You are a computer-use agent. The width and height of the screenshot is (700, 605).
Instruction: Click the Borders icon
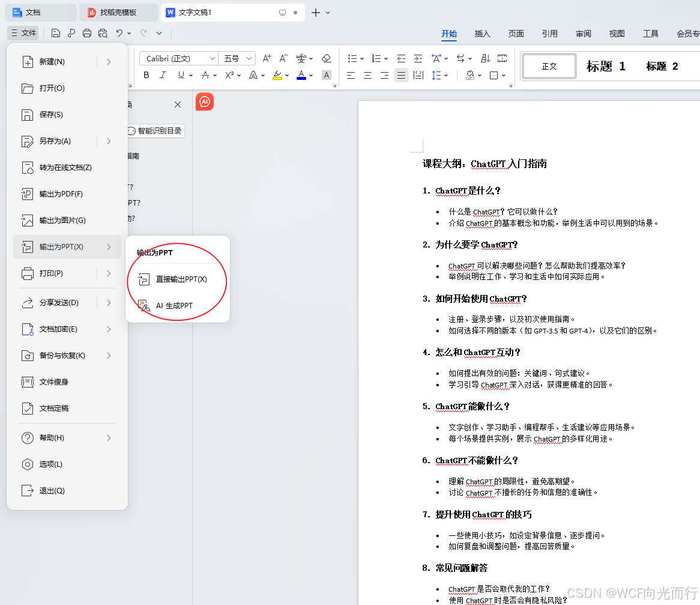493,75
